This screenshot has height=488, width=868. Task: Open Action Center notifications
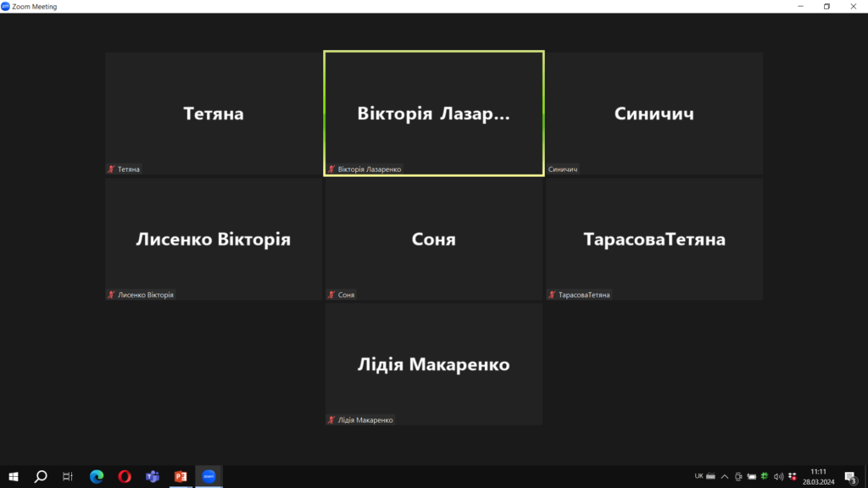[x=851, y=476]
